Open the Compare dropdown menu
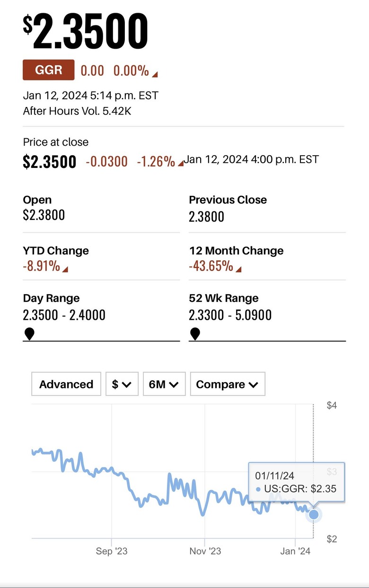 pos(227,384)
